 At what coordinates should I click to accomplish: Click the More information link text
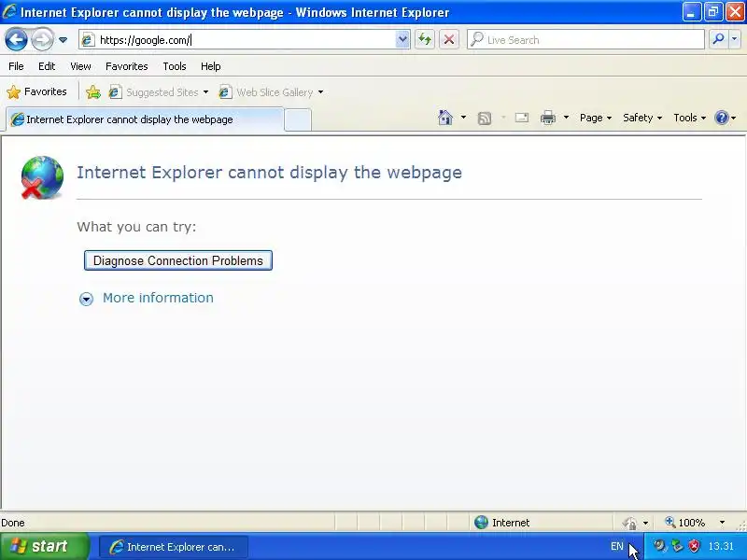pyautogui.click(x=158, y=298)
